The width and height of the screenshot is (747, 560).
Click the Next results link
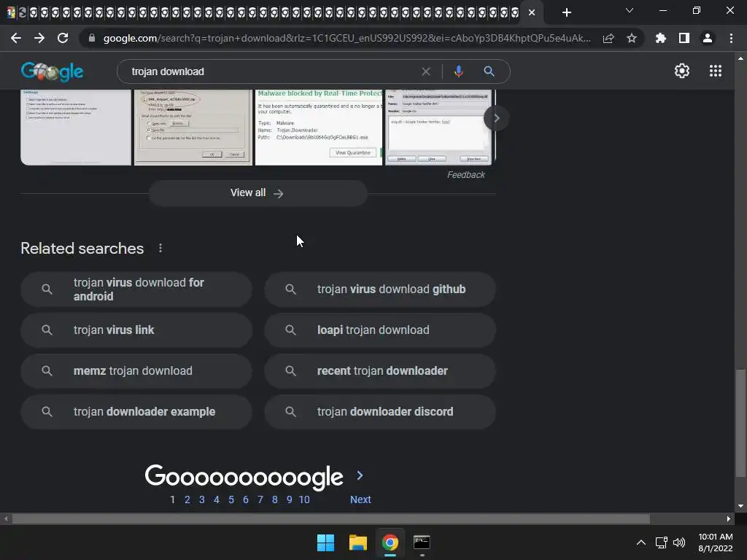tap(360, 499)
